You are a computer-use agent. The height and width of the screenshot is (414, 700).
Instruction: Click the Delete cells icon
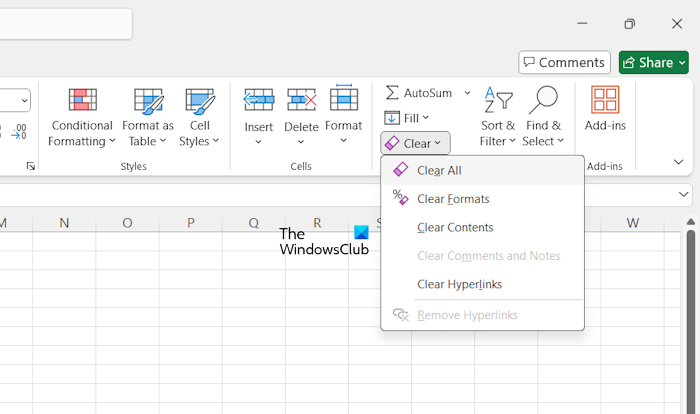[301, 101]
